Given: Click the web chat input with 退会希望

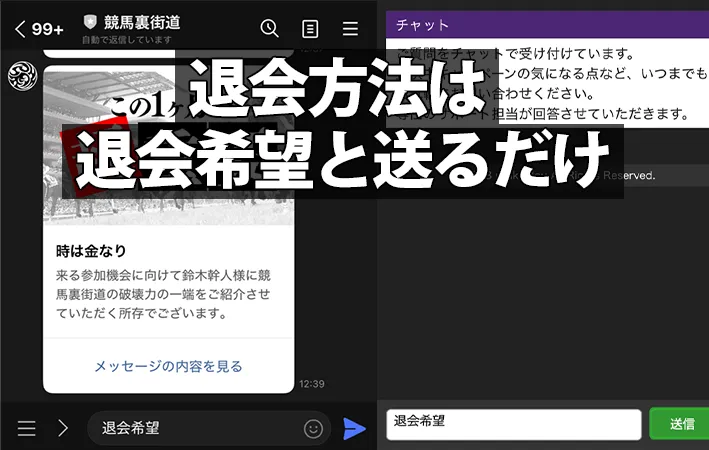Looking at the screenshot, I should pos(514,424).
